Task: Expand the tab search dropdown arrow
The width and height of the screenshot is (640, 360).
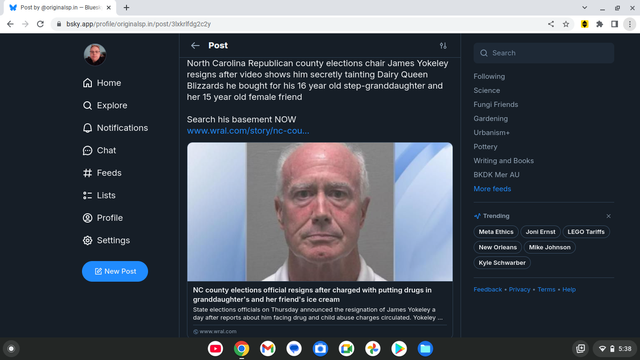Action: click(584, 7)
